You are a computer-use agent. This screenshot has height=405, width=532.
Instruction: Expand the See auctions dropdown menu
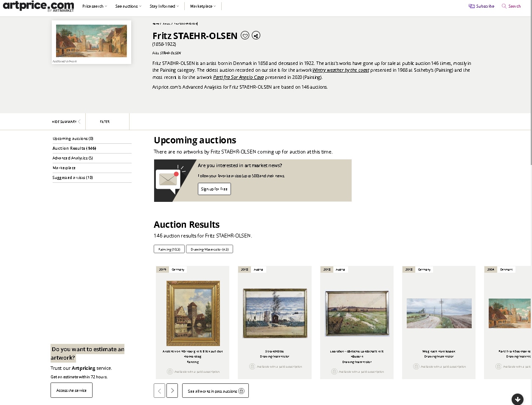pyautogui.click(x=128, y=6)
